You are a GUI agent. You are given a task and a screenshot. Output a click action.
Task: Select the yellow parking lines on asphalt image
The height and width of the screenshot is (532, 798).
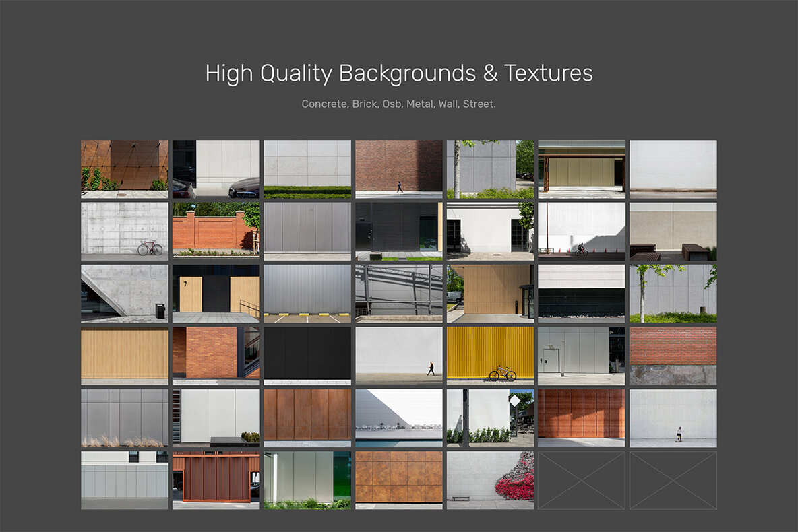pos(307,292)
